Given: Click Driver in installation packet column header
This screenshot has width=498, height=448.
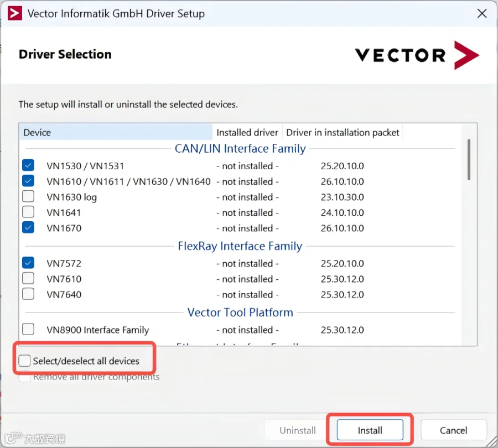Looking at the screenshot, I should point(343,132).
